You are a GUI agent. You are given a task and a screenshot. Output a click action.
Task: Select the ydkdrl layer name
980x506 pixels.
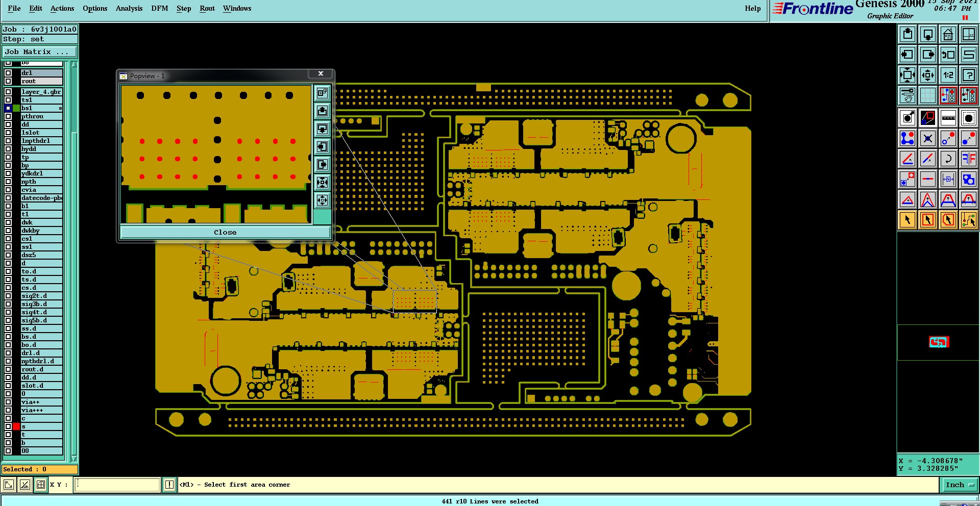pos(42,173)
